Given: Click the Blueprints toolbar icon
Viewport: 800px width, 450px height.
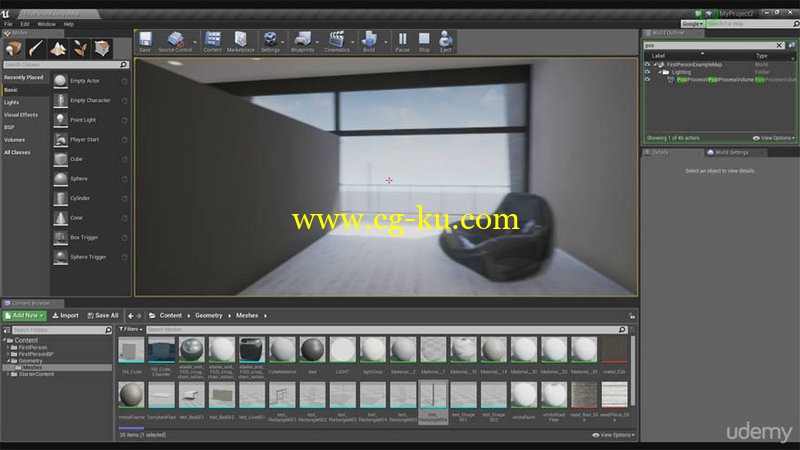Looking at the screenshot, I should 303,42.
